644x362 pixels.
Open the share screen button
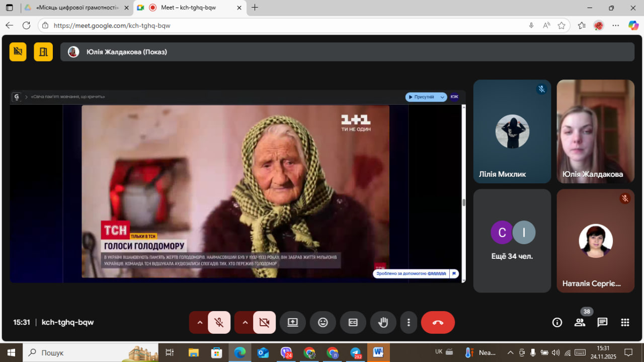click(293, 323)
